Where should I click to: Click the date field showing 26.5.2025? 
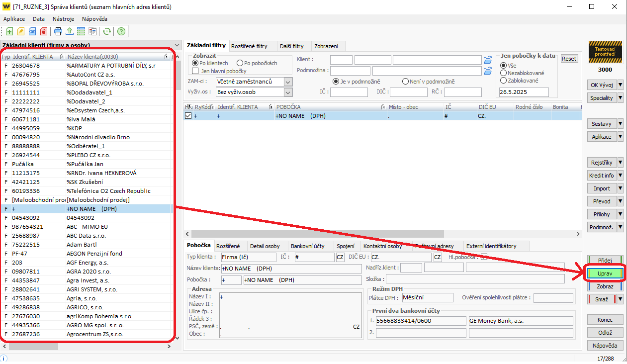[524, 92]
